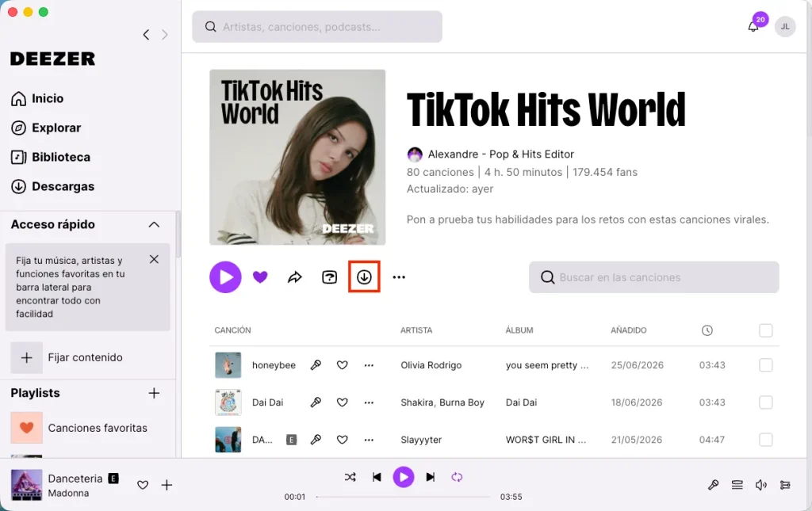This screenshot has height=511, width=812.
Task: Open Biblioteca in sidebar
Action: [x=51, y=157]
